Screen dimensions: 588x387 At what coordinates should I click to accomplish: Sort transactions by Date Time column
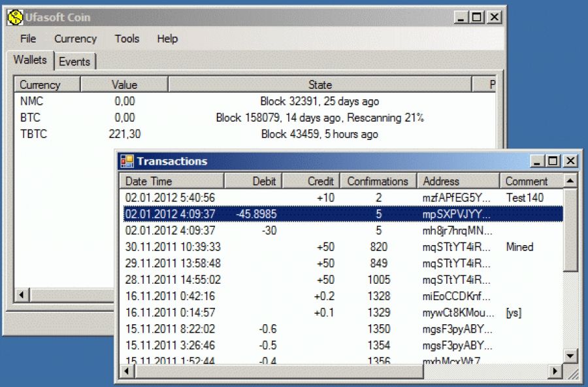tap(171, 181)
